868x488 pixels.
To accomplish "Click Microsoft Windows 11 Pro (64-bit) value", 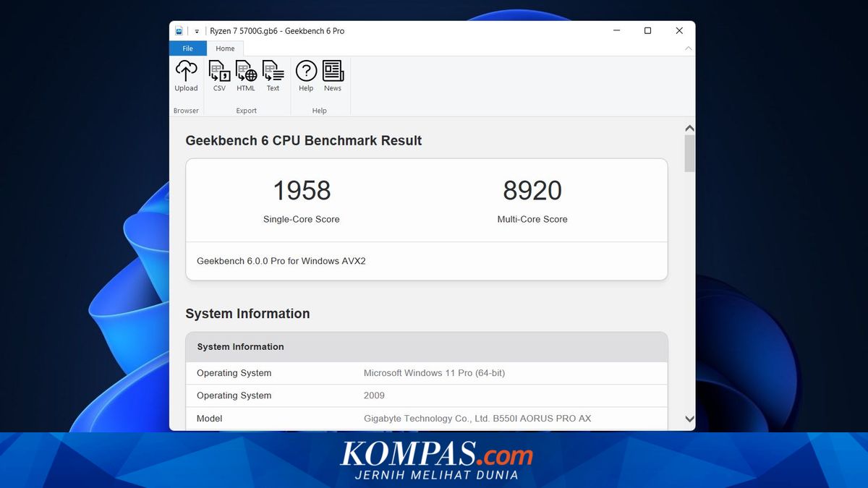I will pyautogui.click(x=434, y=373).
